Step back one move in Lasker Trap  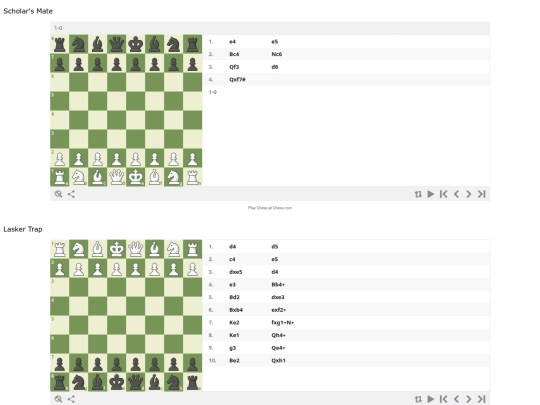[456, 399]
